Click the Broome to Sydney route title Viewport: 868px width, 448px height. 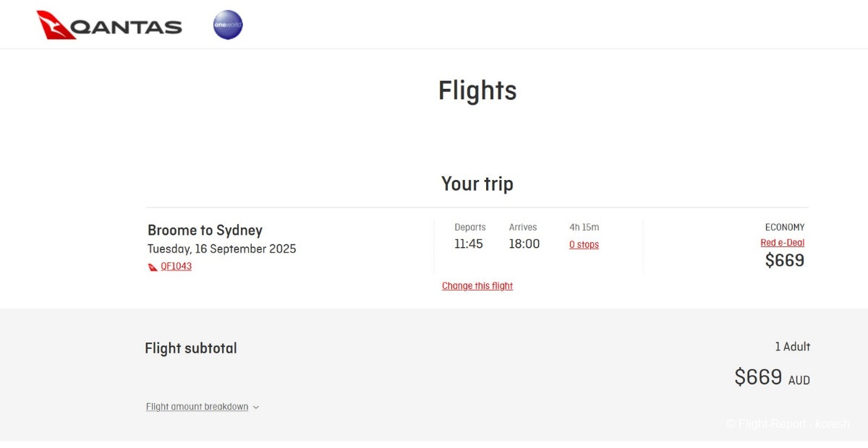(205, 231)
